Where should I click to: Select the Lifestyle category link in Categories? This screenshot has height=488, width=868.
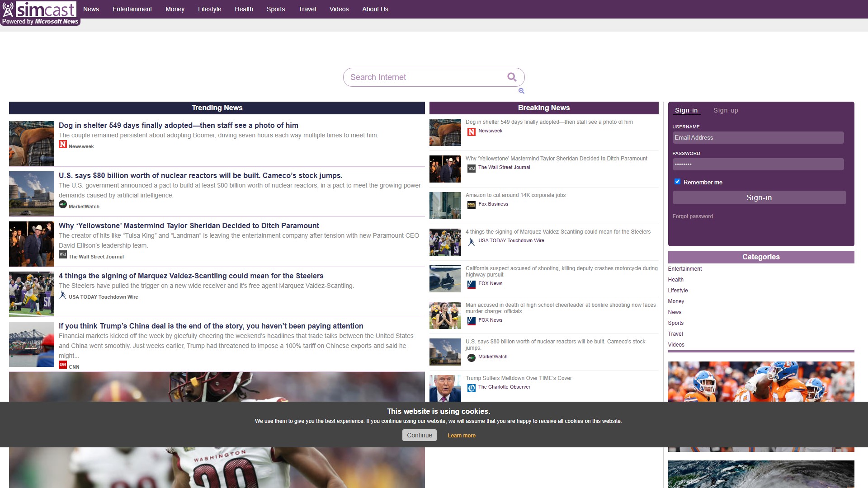(678, 291)
